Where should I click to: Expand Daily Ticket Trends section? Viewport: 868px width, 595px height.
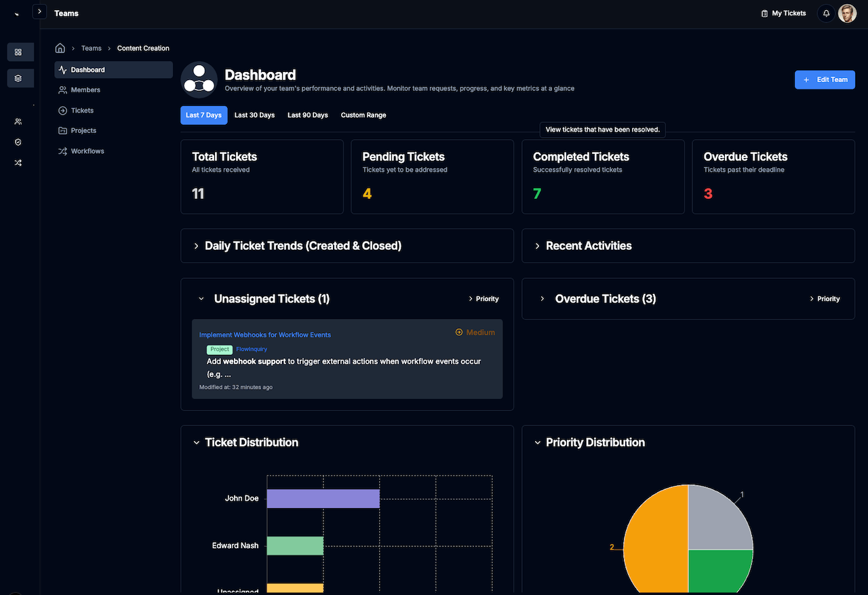302,246
